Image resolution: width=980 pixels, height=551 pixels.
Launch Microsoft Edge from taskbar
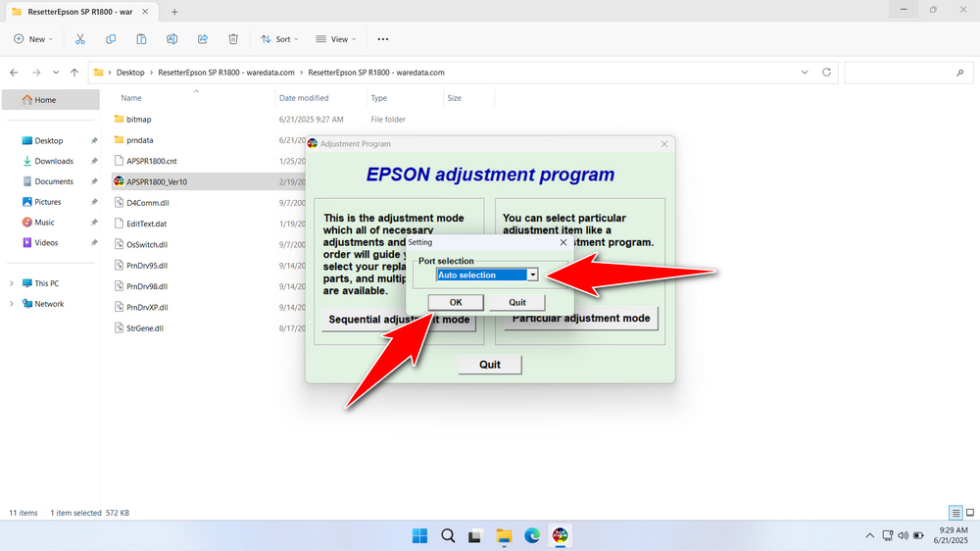pos(532,535)
